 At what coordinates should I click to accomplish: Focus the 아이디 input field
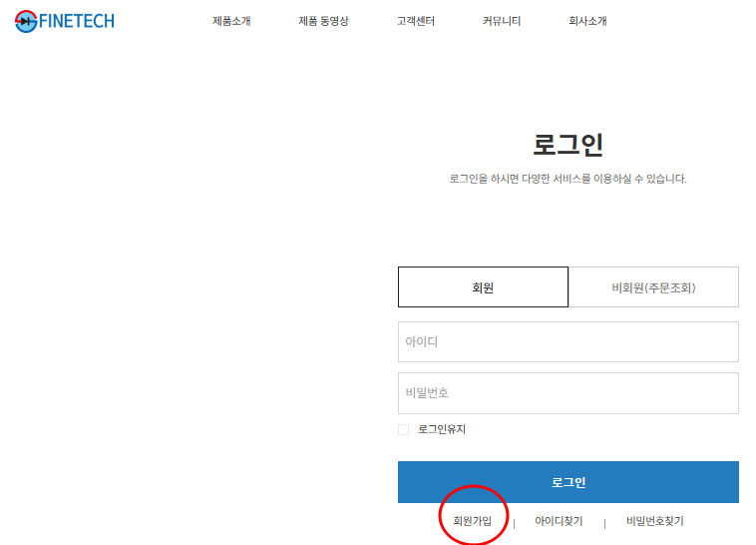coord(568,341)
